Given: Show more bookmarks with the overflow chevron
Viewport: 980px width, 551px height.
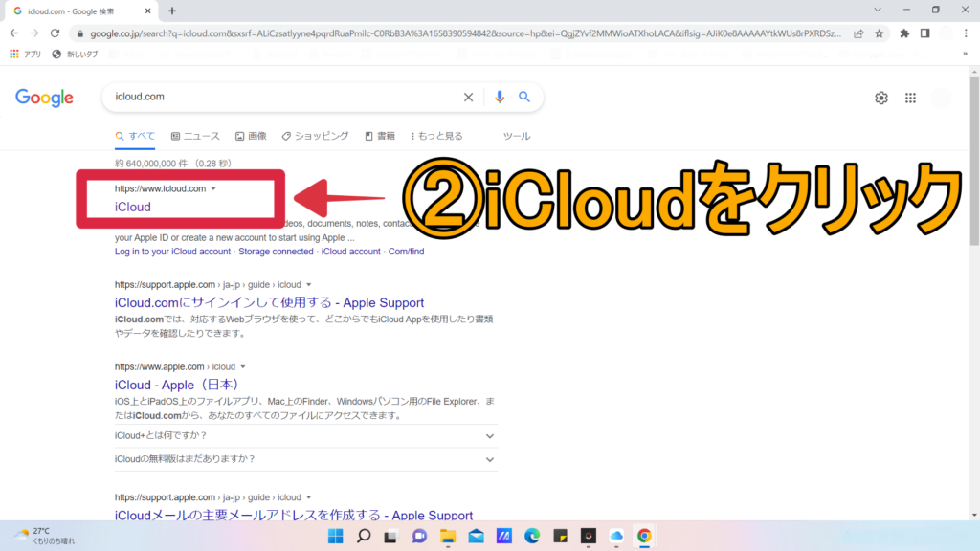Looking at the screenshot, I should [965, 55].
